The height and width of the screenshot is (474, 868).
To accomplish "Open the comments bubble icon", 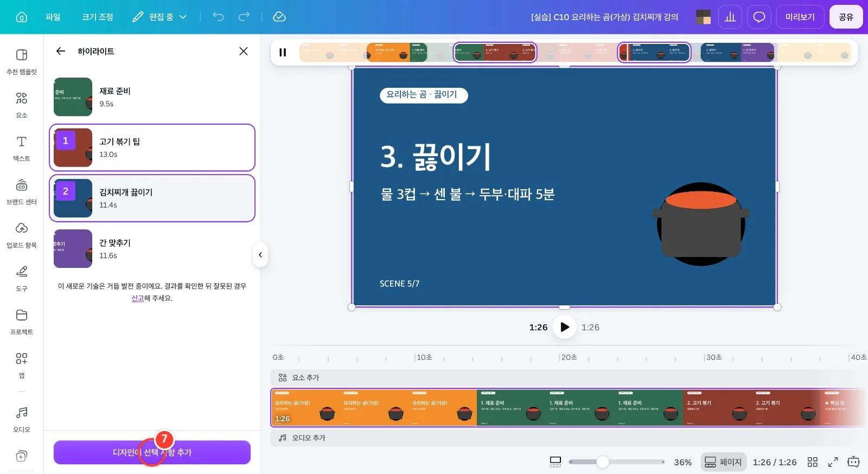I will 759,17.
